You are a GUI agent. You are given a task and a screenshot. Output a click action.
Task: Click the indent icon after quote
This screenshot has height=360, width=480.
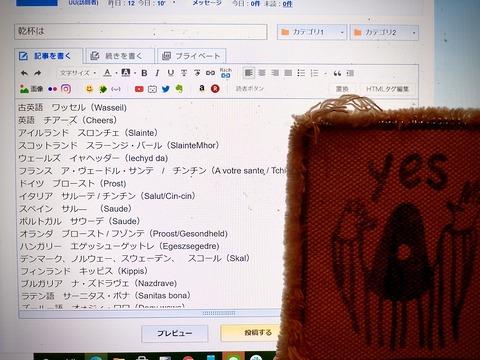(x=350, y=73)
